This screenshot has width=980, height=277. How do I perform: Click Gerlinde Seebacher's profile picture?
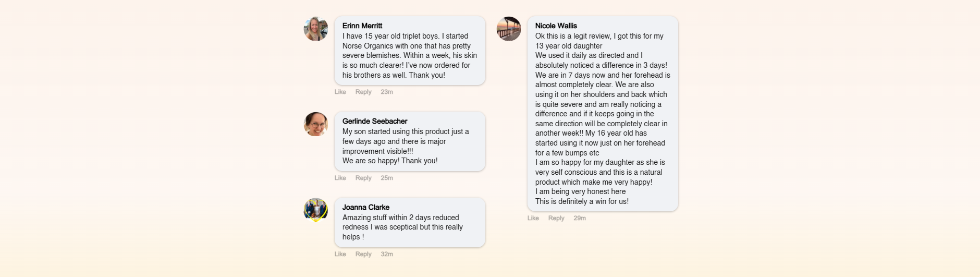coord(316,124)
